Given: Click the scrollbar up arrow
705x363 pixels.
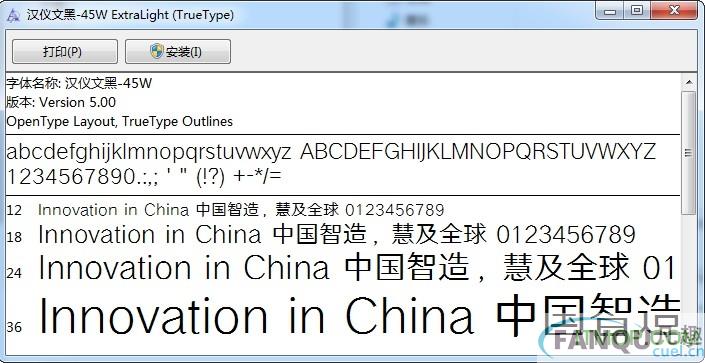Looking at the screenshot, I should pos(689,82).
